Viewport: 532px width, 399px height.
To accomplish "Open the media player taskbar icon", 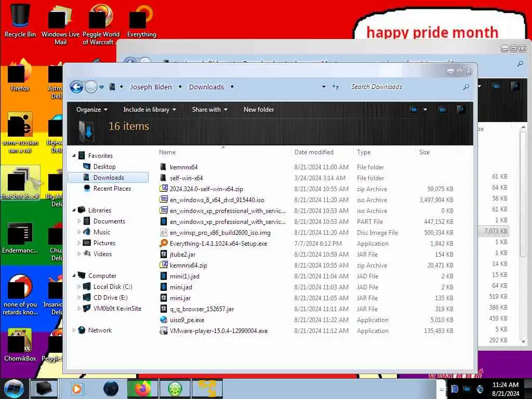I will (77, 389).
